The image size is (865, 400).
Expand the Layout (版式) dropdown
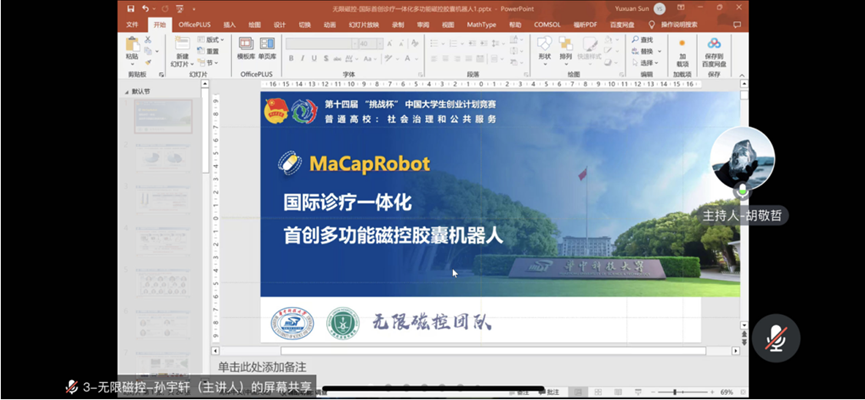click(211, 40)
